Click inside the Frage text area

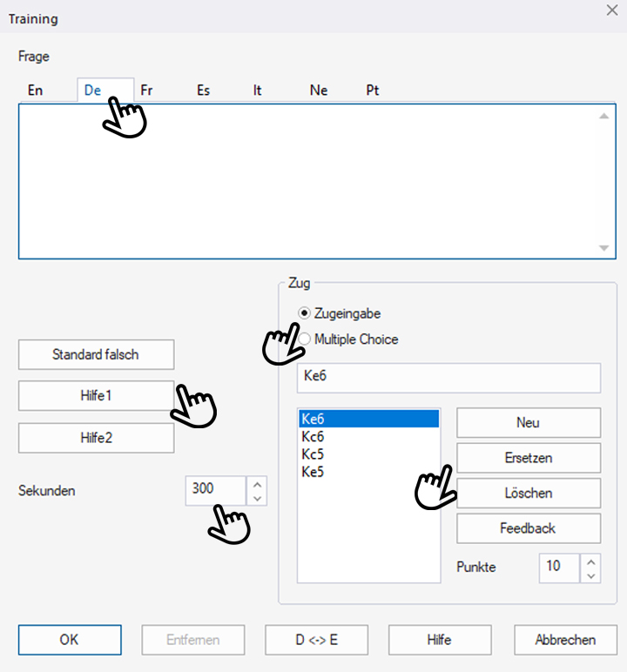pos(305,181)
